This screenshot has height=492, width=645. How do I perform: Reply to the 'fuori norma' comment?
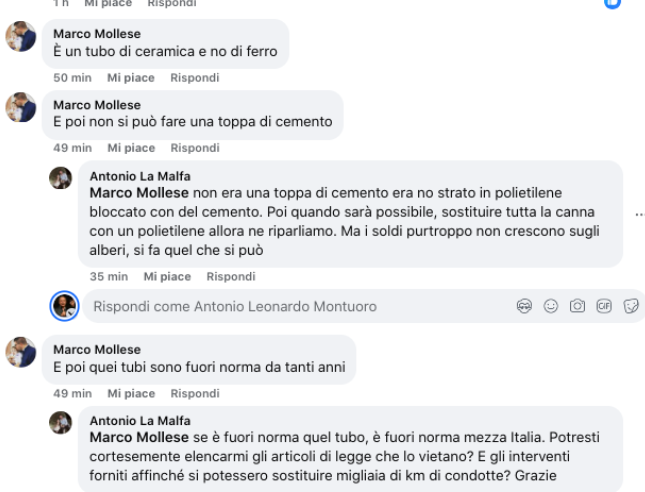[195, 394]
